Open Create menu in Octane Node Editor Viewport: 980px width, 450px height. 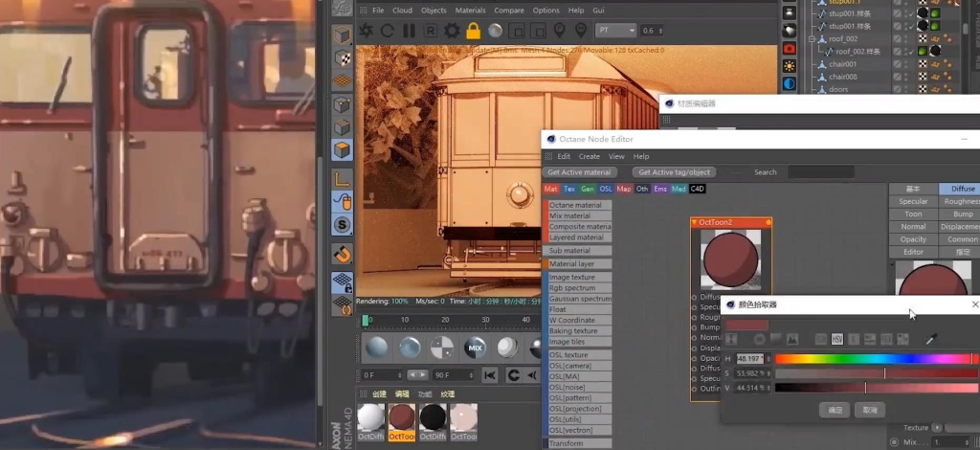click(590, 156)
